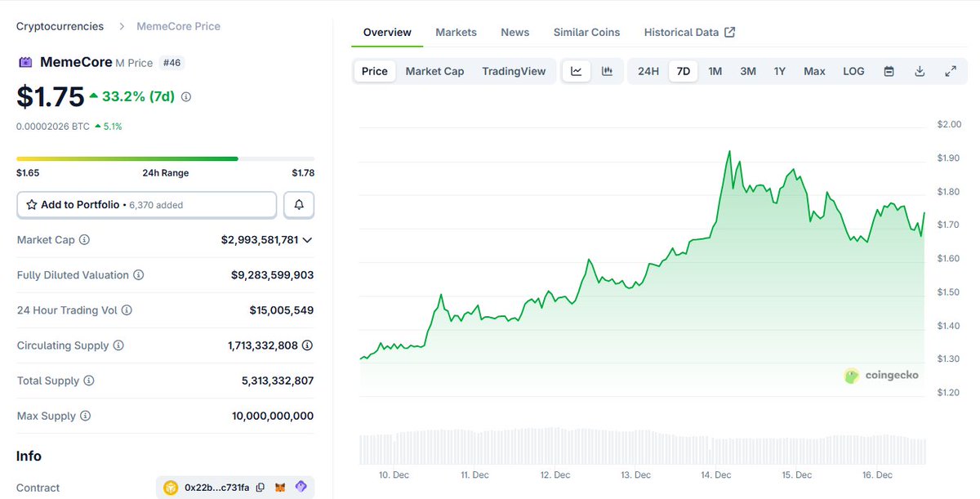Click the $1.78 range high value
Screen dimensions: 980x499
click(x=303, y=172)
